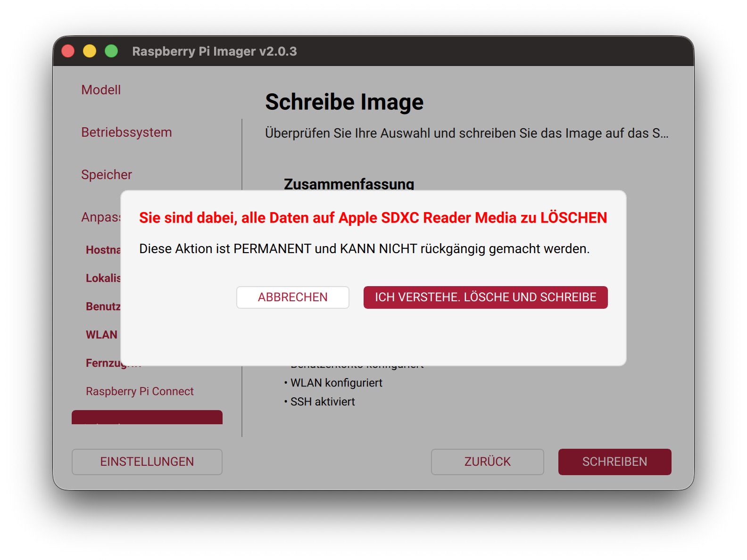Click the red LÖSCHEN warning headline
This screenshot has width=747, height=560.
point(373,218)
